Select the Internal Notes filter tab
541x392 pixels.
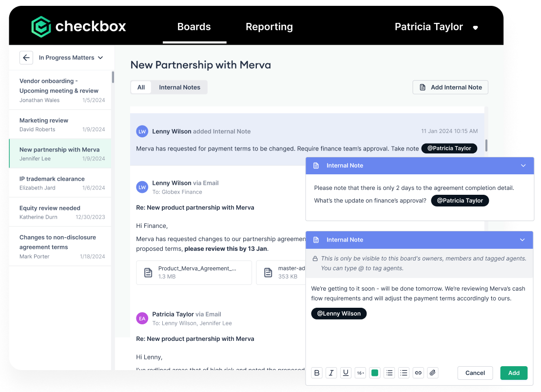point(179,87)
